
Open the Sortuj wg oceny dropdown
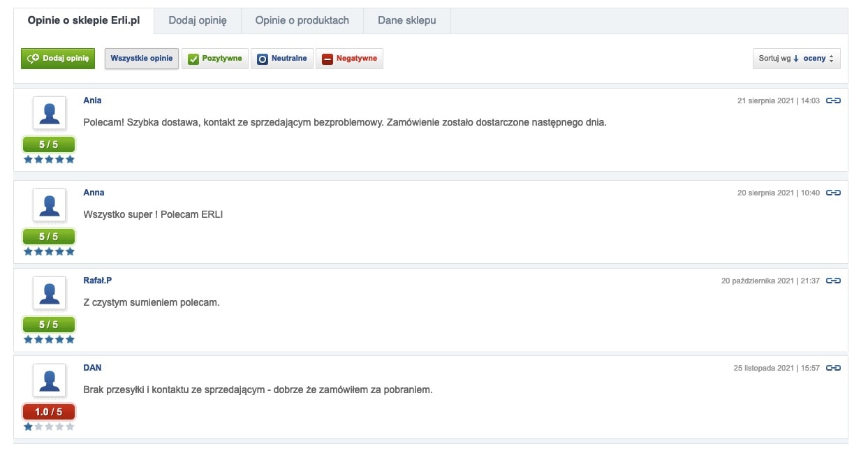point(796,59)
